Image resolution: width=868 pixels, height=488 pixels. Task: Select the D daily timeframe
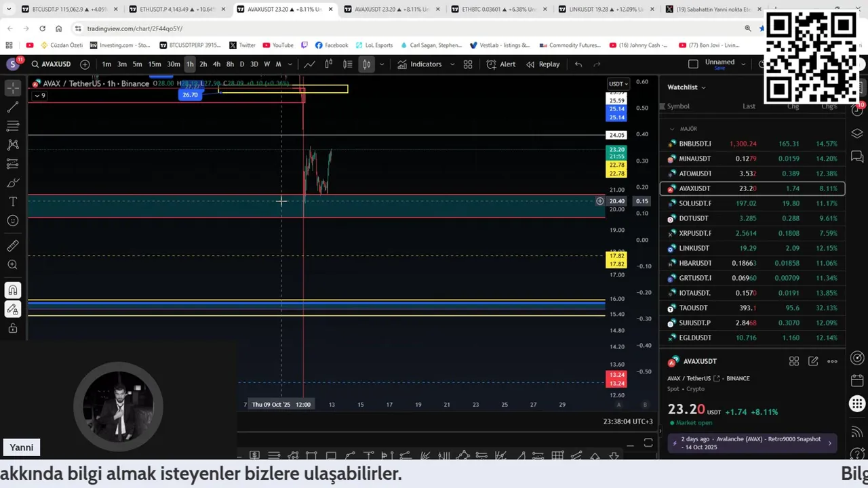242,64
